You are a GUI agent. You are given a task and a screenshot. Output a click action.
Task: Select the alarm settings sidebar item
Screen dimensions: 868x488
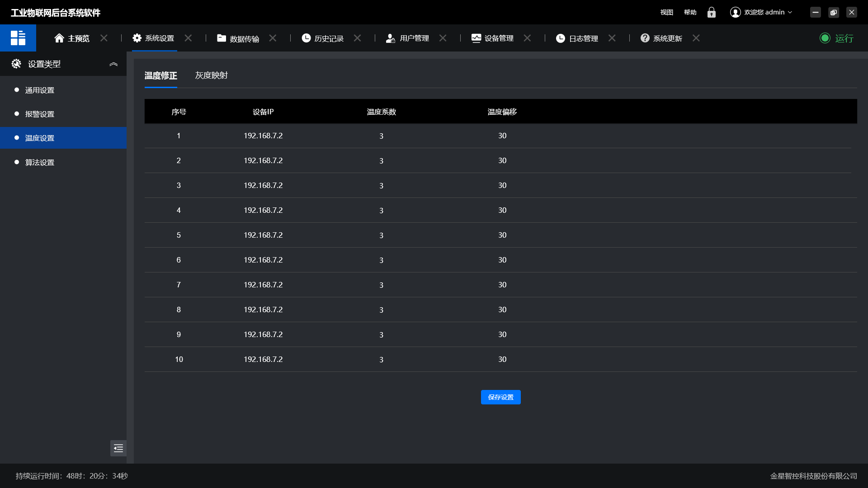[40, 114]
